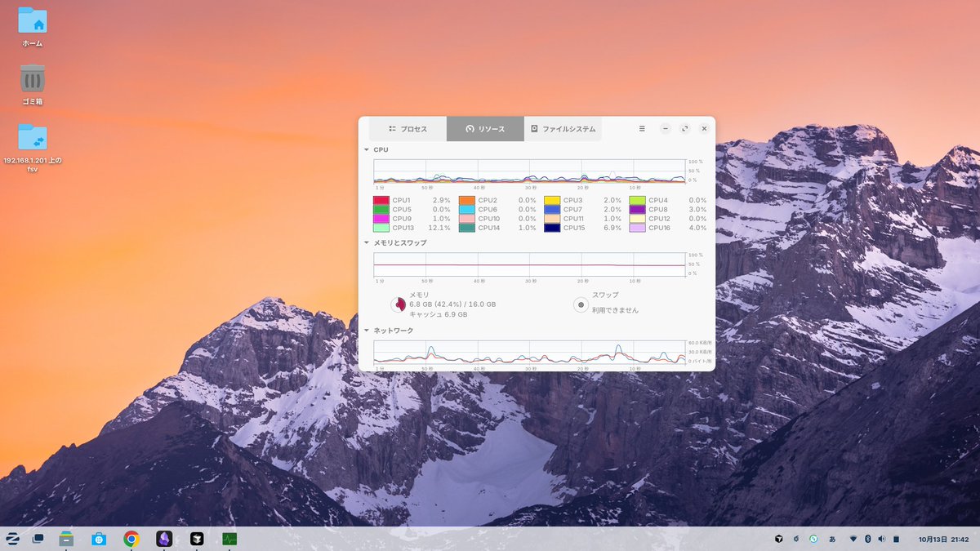Pick the CPU11 peach color swatch
This screenshot has height=551, width=980.
point(552,219)
